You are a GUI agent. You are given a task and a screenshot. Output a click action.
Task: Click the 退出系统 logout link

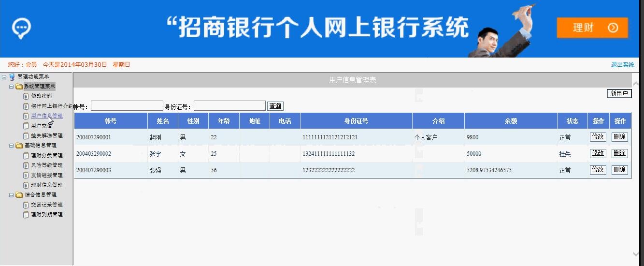(x=623, y=65)
